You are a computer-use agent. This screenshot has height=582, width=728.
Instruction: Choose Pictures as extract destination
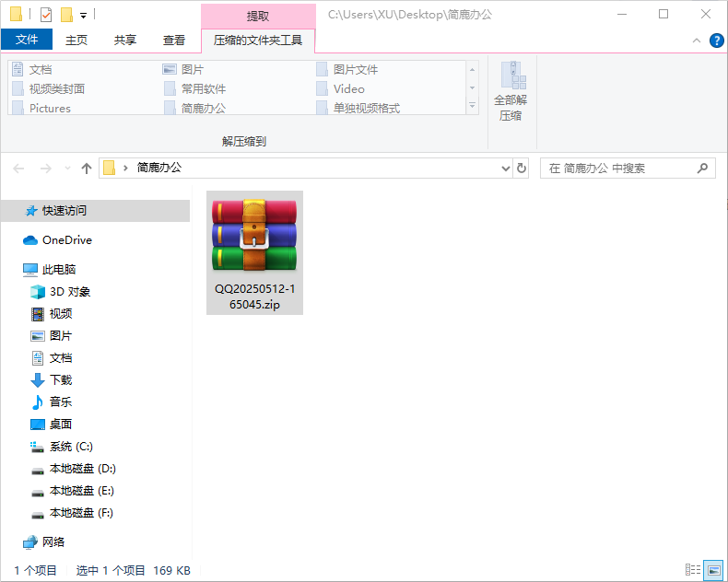(x=41, y=108)
